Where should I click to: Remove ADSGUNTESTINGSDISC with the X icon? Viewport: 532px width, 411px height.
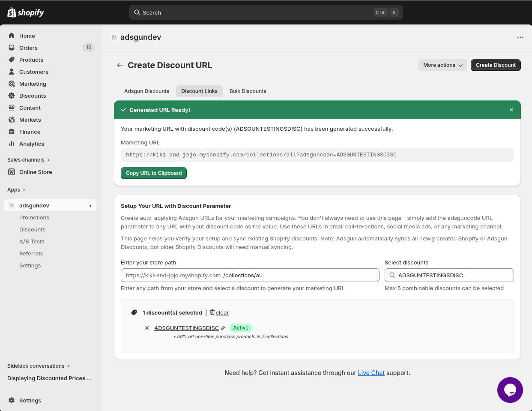(x=147, y=328)
